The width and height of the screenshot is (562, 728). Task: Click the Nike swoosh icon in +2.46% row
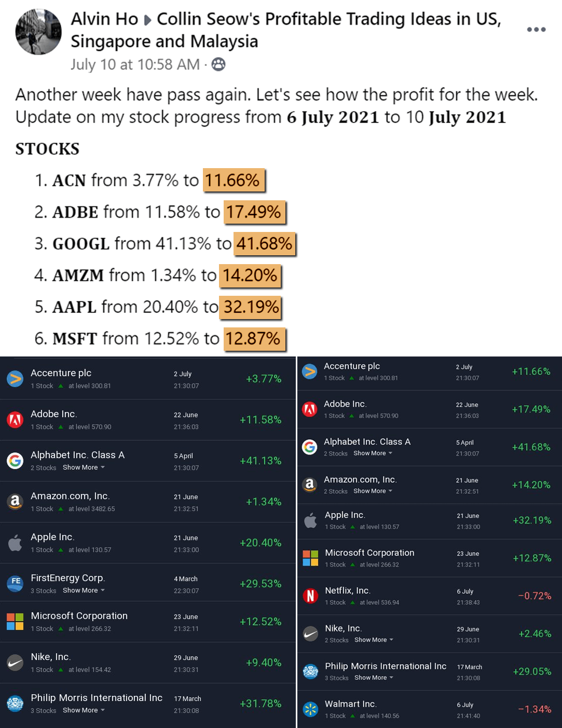coord(310,634)
